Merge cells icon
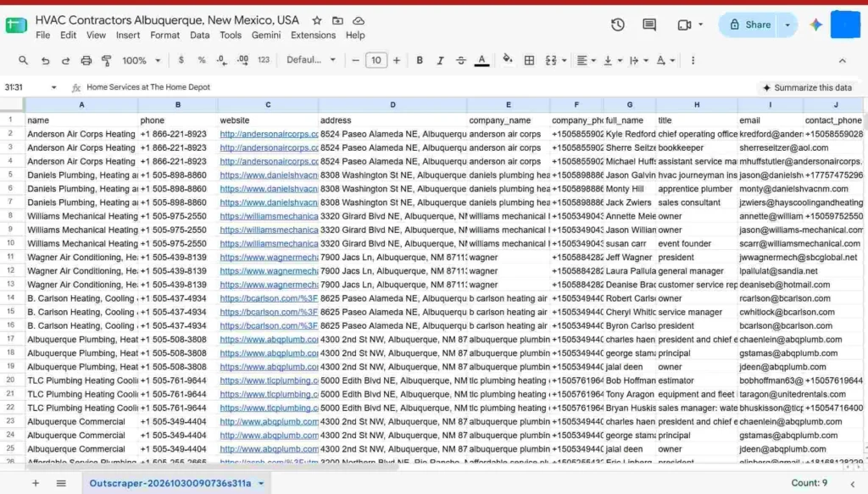The height and width of the screenshot is (494, 868). (551, 60)
